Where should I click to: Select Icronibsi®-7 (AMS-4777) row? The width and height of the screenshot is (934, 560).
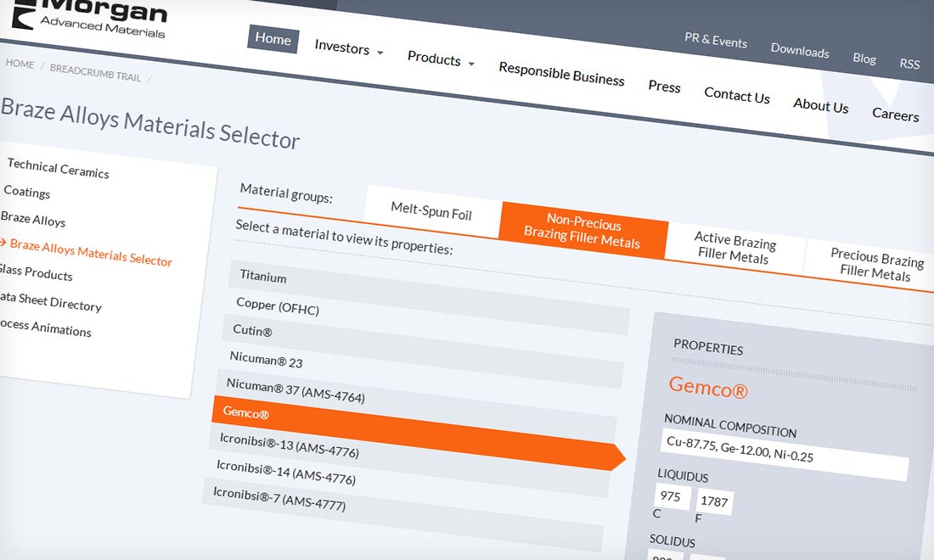403,513
